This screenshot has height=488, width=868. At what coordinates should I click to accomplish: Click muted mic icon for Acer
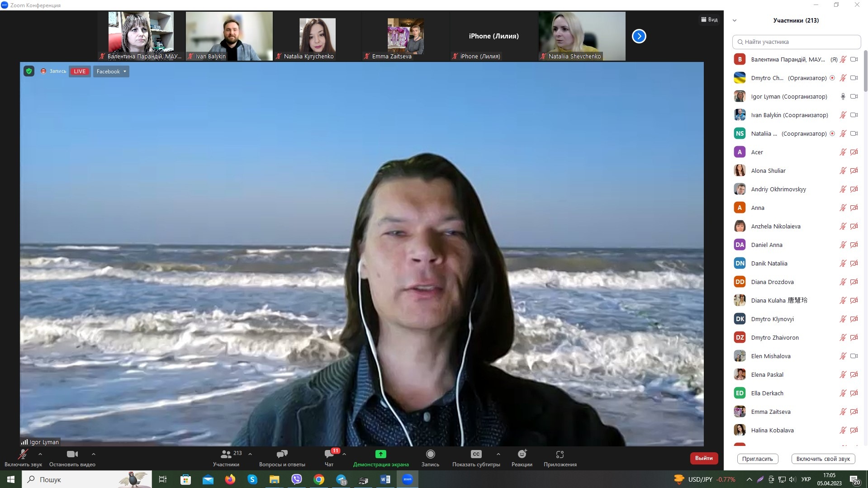click(843, 152)
